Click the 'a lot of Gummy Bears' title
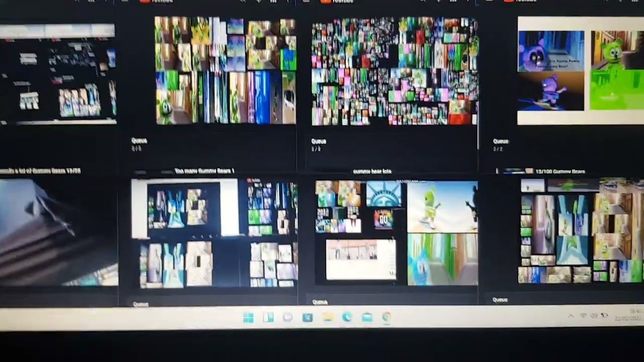The height and width of the screenshot is (362, 644). coord(40,171)
